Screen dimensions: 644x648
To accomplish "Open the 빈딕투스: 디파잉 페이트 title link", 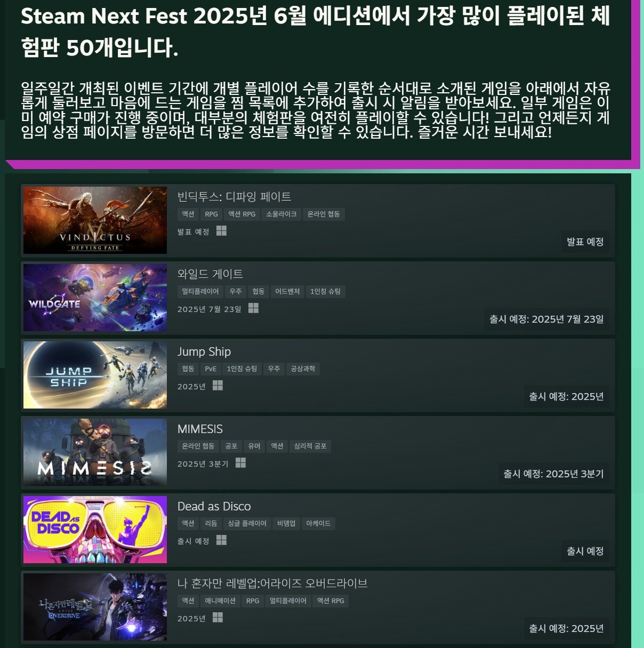I will [235, 197].
